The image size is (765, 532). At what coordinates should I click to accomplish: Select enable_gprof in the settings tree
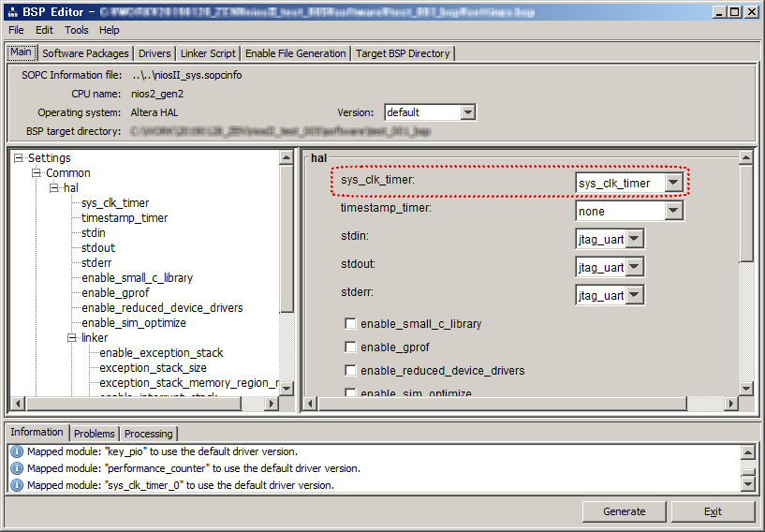[x=115, y=293]
